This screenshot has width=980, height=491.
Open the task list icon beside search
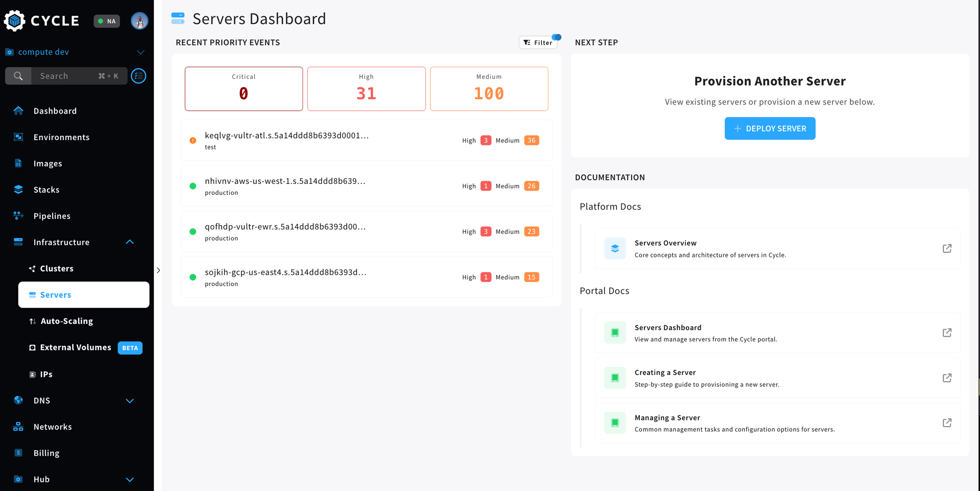pos(139,76)
